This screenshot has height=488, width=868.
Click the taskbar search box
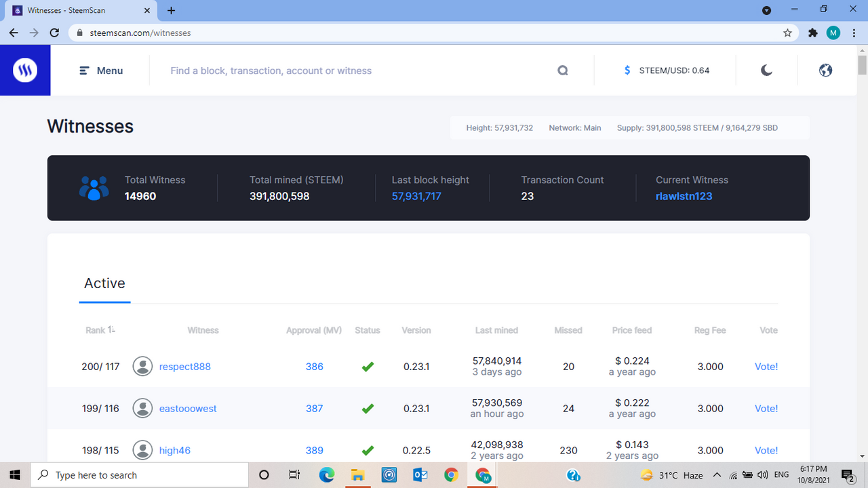coord(140,474)
